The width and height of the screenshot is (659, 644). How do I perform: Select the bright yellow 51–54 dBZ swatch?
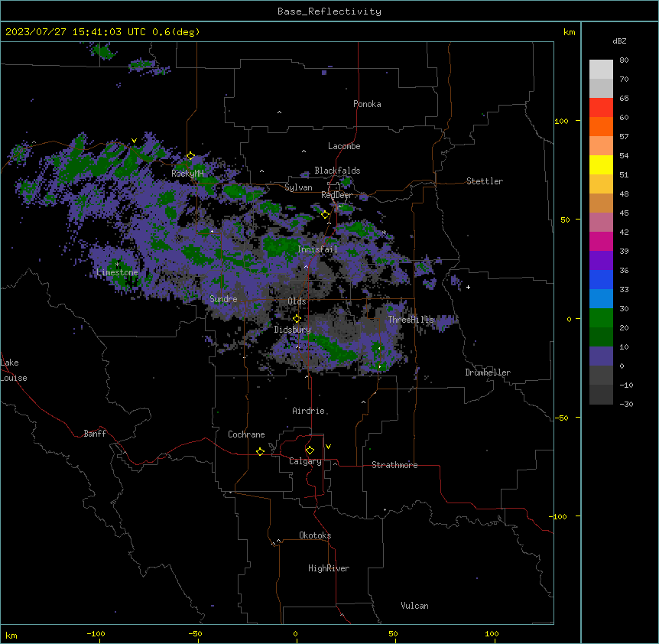[601, 164]
